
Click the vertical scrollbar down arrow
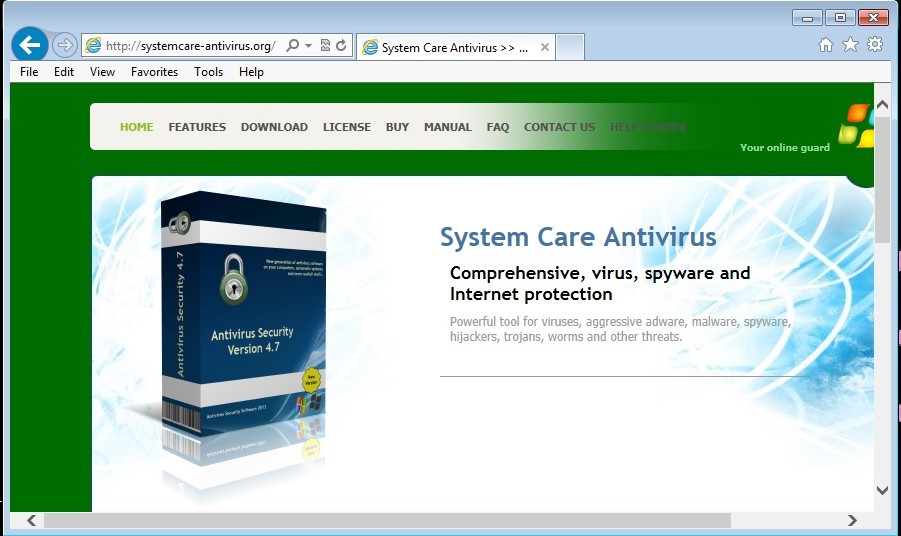(x=882, y=490)
